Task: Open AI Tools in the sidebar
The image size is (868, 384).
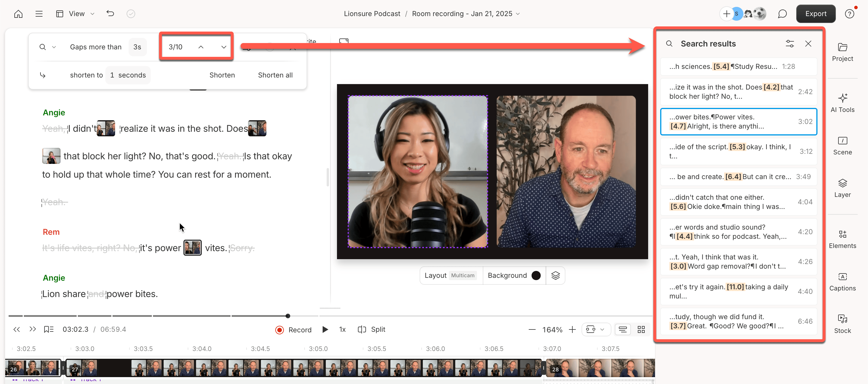Action: 842,103
